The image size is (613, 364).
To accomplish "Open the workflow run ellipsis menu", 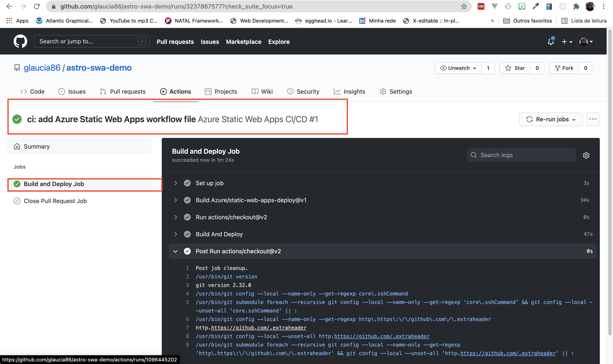I will tap(593, 119).
